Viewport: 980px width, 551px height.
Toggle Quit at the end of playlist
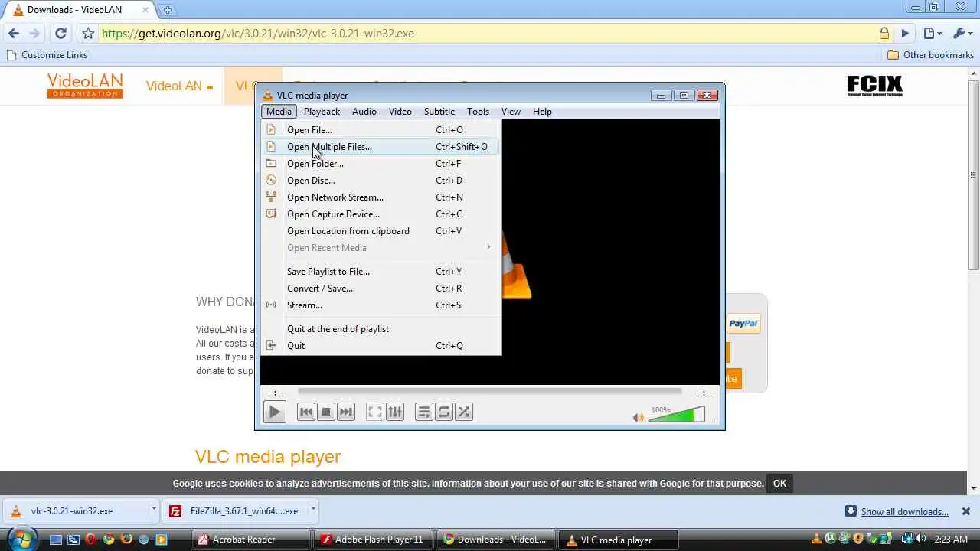[381, 328]
